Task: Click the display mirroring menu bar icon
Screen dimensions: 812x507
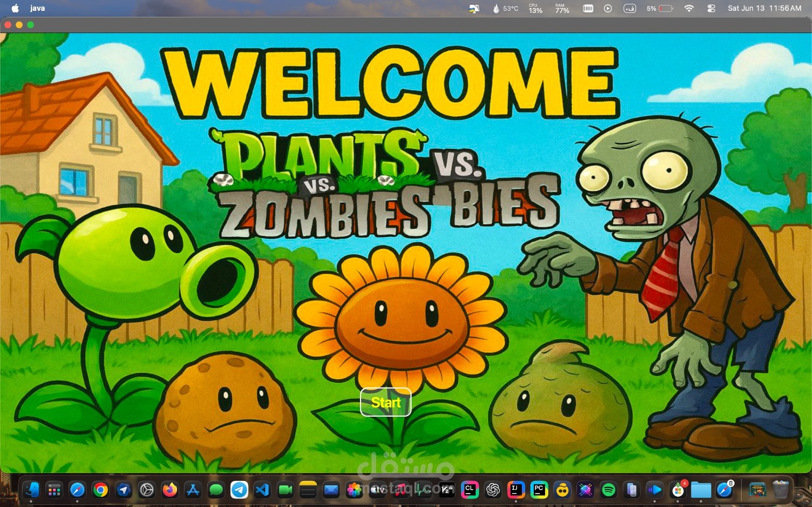Action: (474, 8)
